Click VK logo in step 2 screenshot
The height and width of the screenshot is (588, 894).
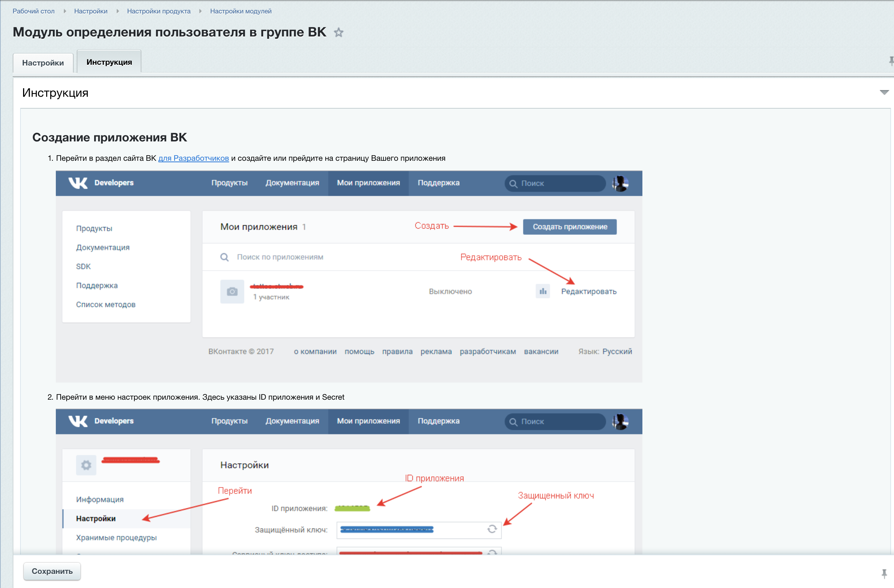click(78, 421)
